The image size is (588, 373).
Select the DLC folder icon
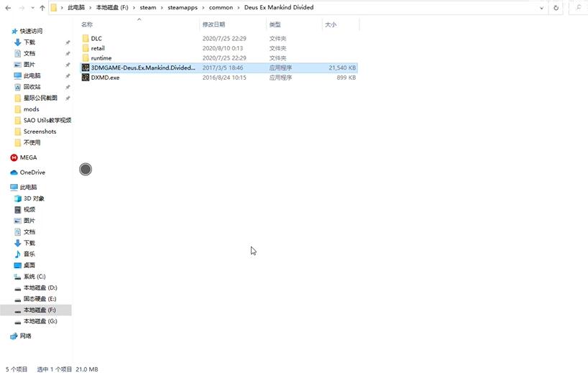86,38
